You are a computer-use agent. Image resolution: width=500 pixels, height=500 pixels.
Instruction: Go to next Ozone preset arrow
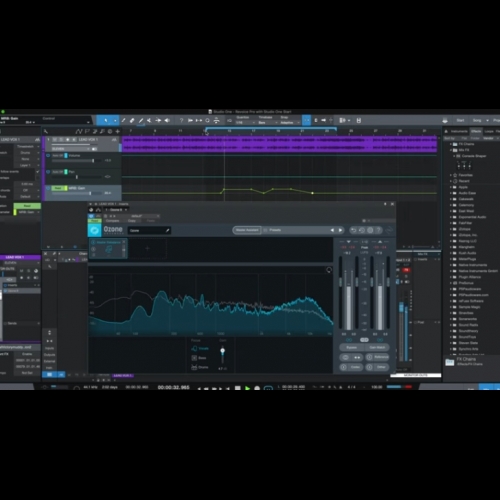click(x=340, y=230)
